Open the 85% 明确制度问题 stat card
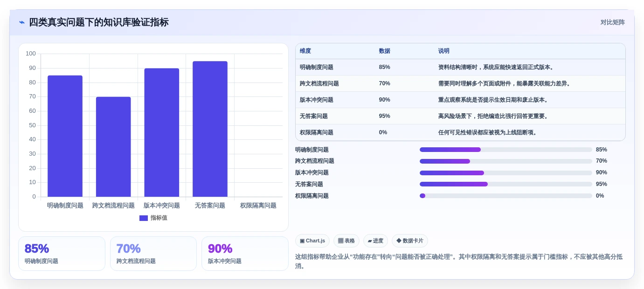644x289 pixels. point(62,254)
